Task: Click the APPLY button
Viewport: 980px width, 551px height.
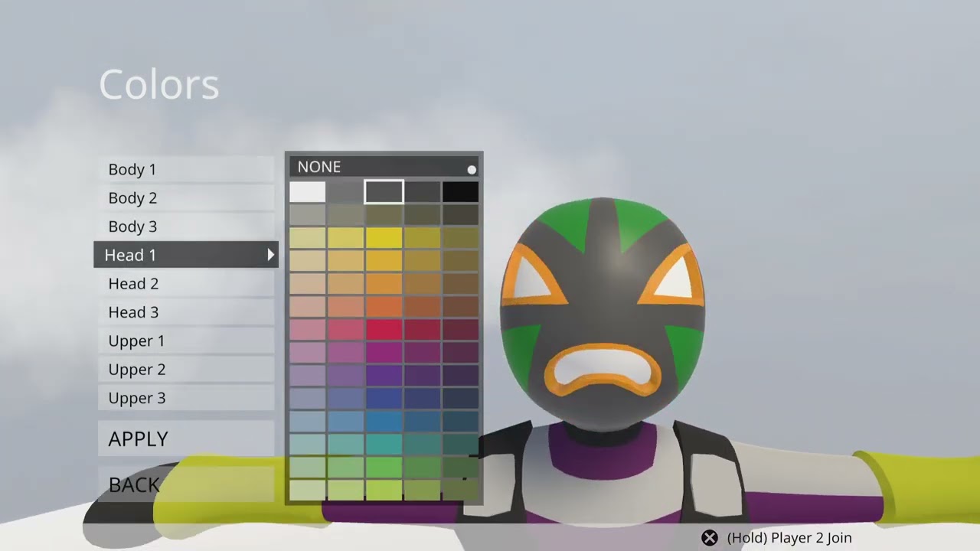Action: coord(186,439)
